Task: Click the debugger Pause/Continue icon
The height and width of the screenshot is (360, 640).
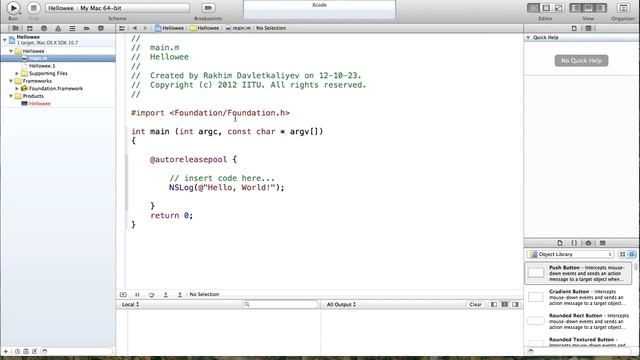Action: coord(137,294)
